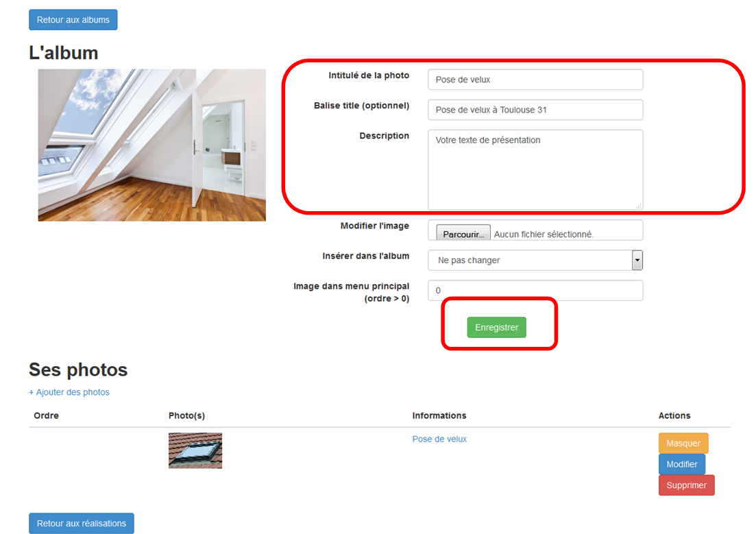The image size is (756, 534).
Task: Click into the Description text area
Action: tap(535, 170)
